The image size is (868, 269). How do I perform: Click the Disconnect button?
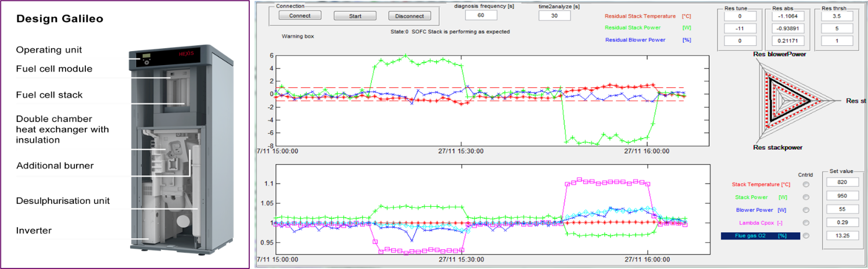[410, 16]
